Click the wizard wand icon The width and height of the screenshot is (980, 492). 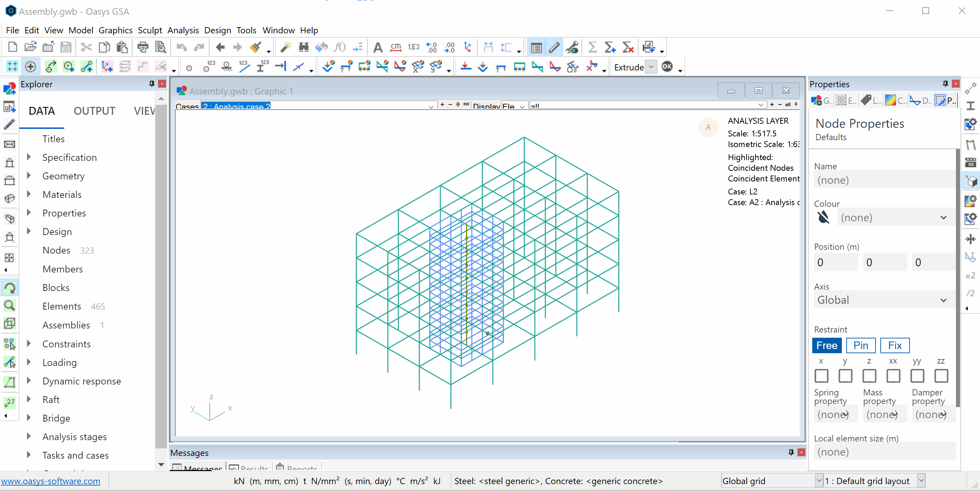[285, 47]
